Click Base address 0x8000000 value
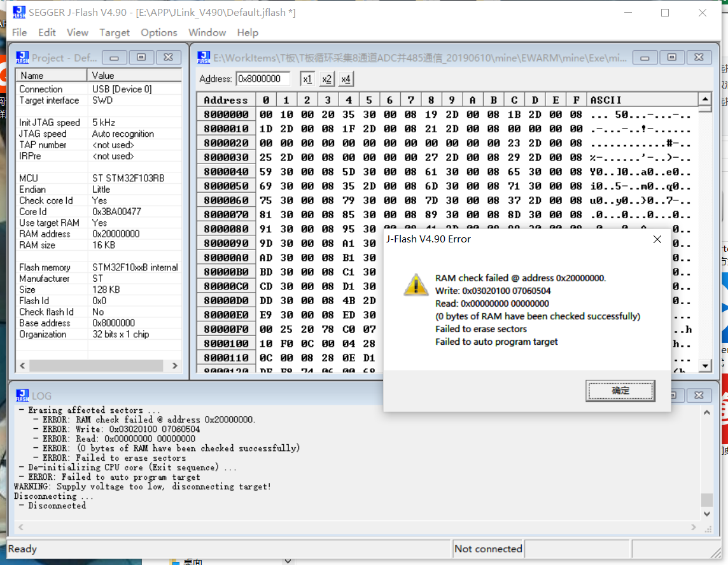This screenshot has height=565, width=728. (x=114, y=323)
